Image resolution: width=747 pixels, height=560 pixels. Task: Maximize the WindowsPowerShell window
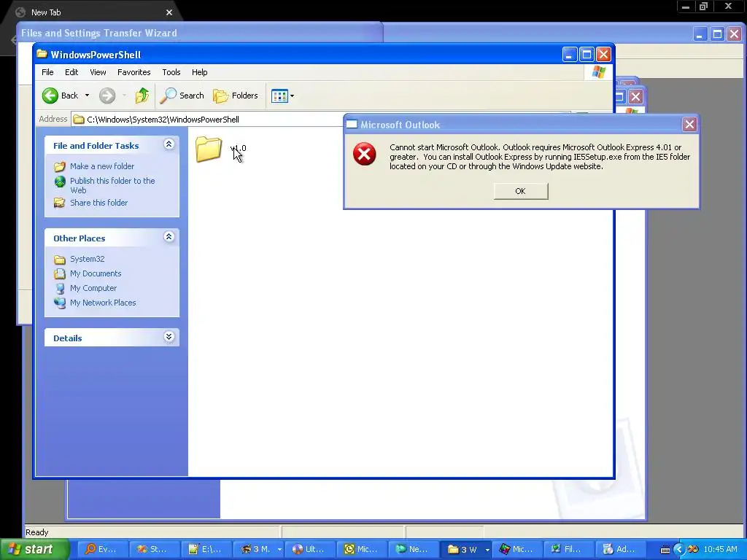(x=587, y=55)
